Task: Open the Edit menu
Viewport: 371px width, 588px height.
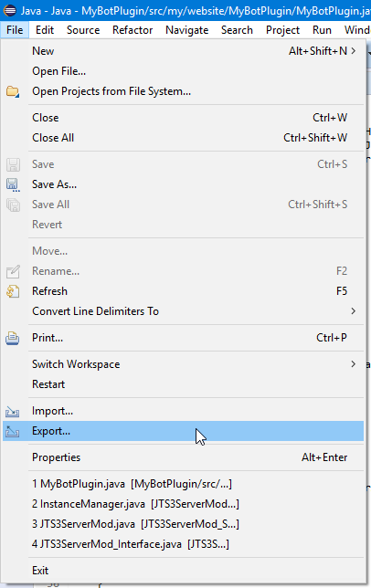Action: 45,30
